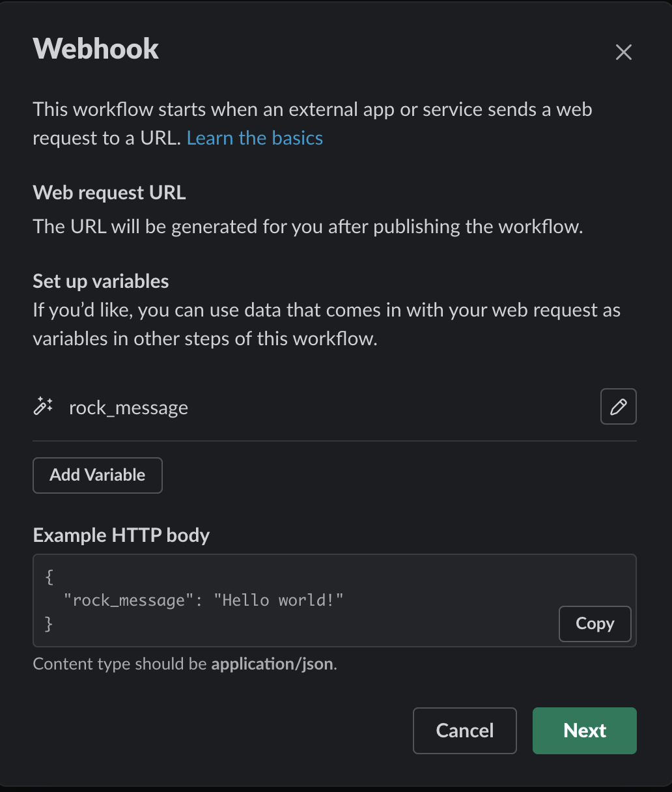
Task: Click the Webhook dialog title
Action: pyautogui.click(x=96, y=49)
